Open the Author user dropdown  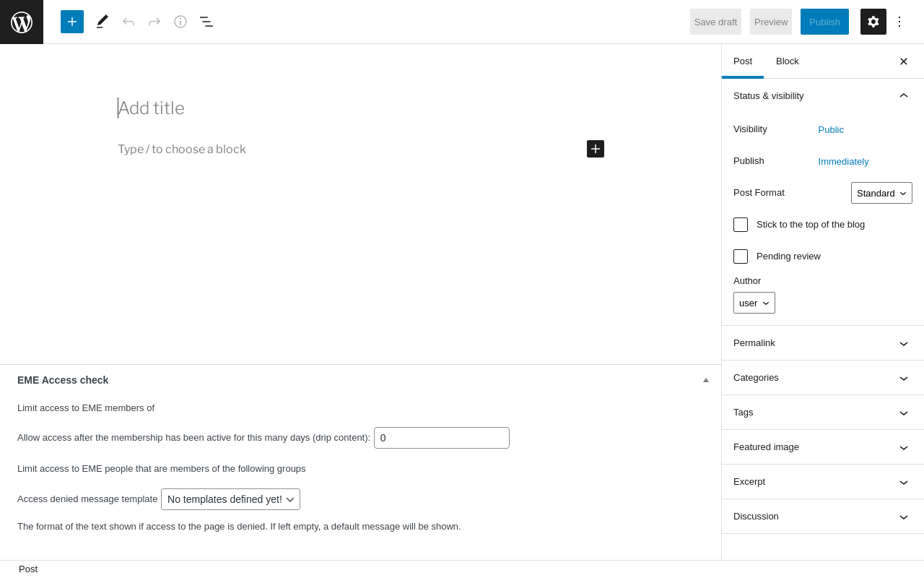pos(754,303)
